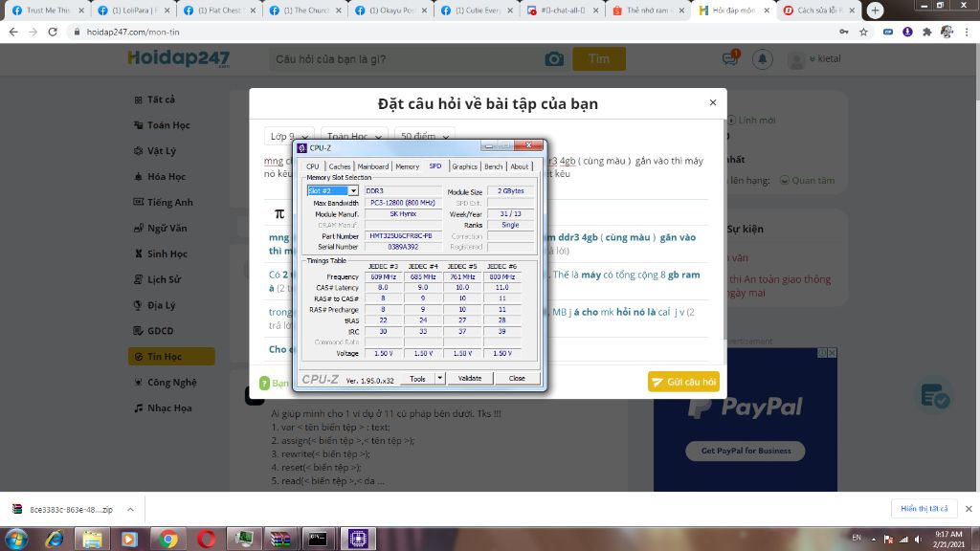Click the Hoidap247 logo

click(179, 58)
